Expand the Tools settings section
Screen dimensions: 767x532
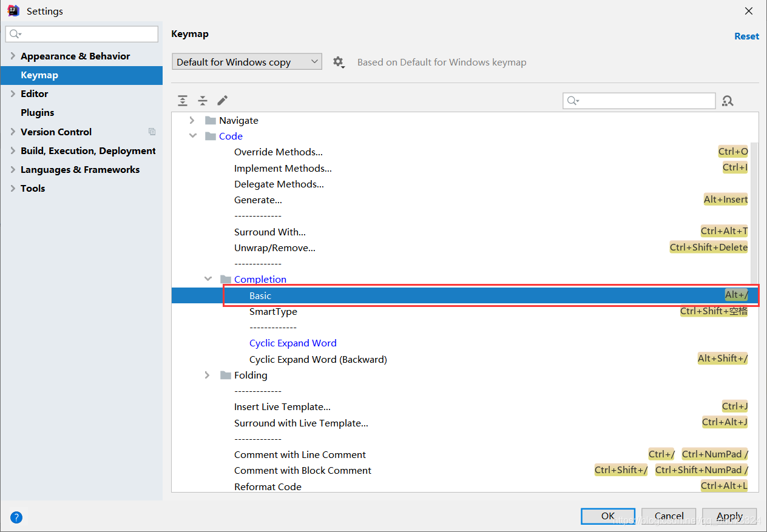coord(13,188)
